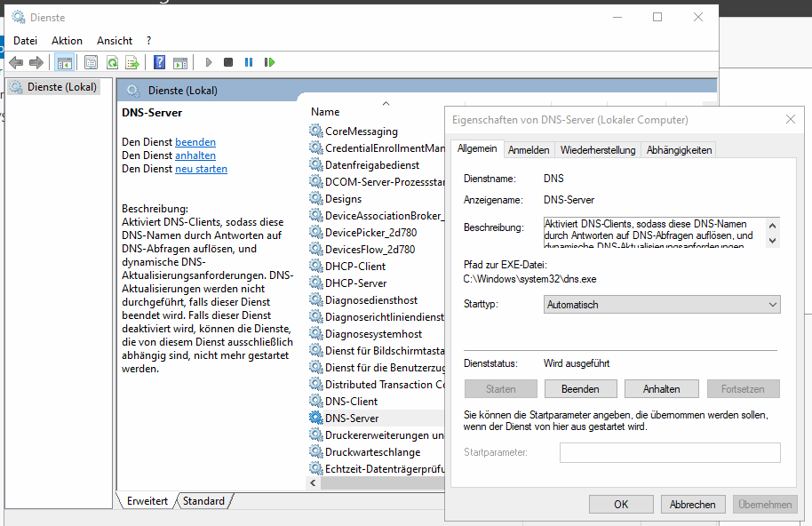
Task: Open the Starttyp dropdown
Action: [x=770, y=304]
